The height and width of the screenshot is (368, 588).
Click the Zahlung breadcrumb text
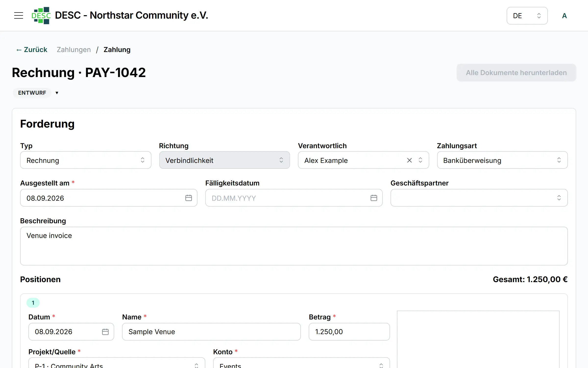[117, 50]
